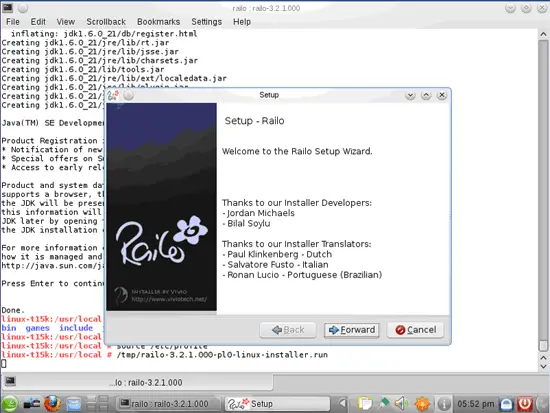Open the speaker volume tray icon
This screenshot has height=413, width=550.
[401, 404]
